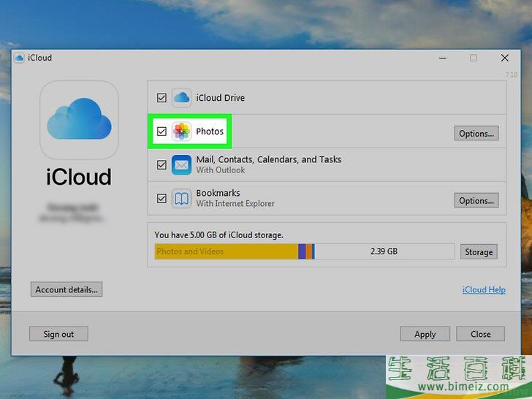The height and width of the screenshot is (399, 532).
Task: Click the Mail envelope icon
Action: point(181,165)
